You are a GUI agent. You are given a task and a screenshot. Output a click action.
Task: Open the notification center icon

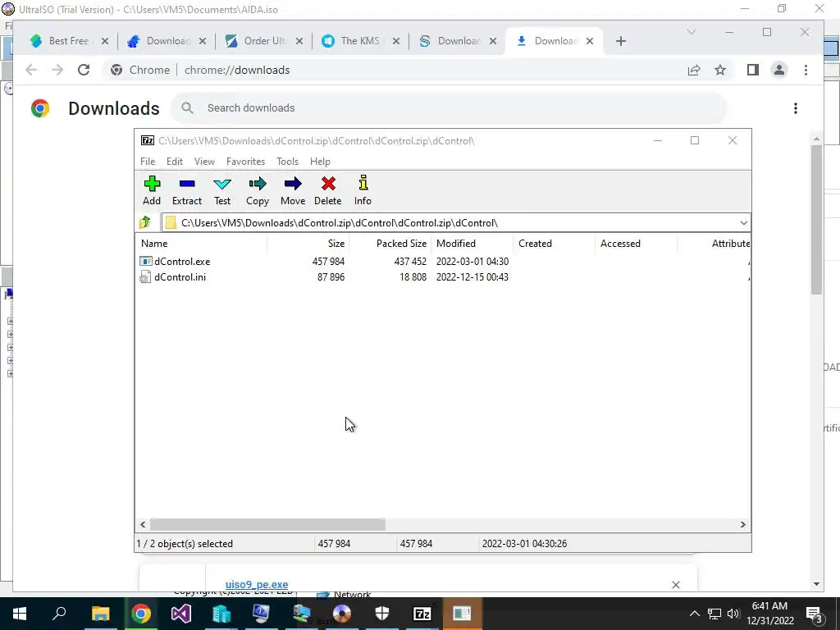(x=814, y=614)
